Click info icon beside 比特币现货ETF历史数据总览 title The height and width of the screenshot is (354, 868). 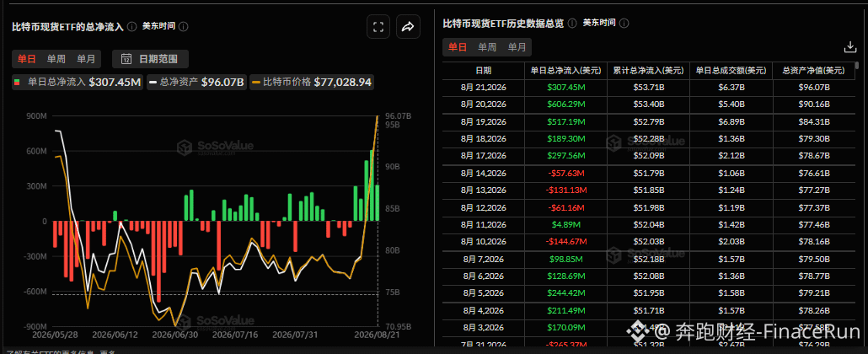572,23
